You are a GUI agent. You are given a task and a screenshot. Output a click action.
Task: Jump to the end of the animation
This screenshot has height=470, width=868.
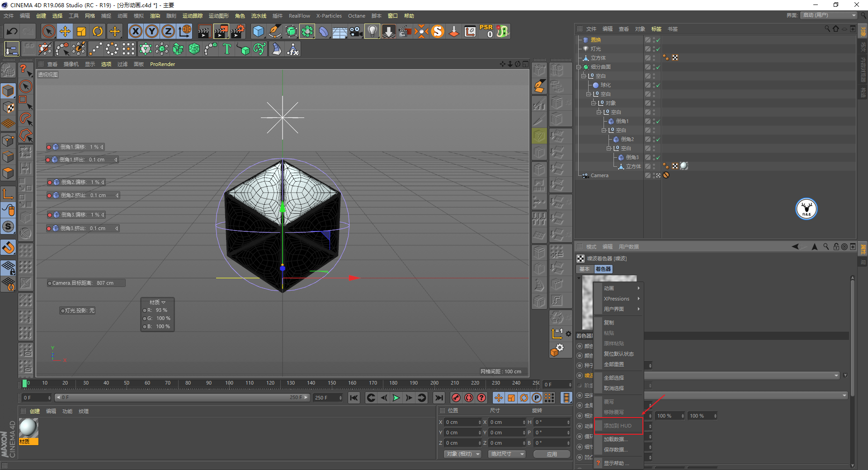click(439, 398)
